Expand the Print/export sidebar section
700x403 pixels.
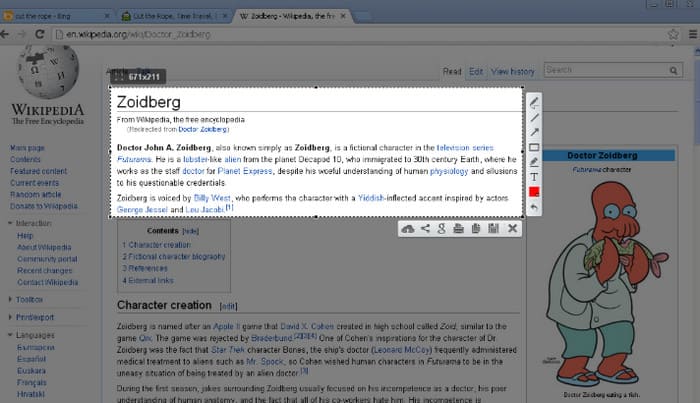(35, 317)
